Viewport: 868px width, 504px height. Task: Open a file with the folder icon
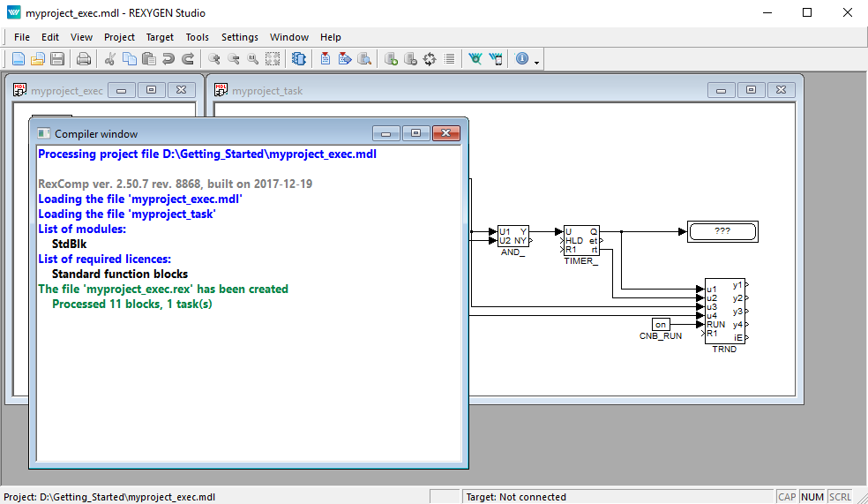38,59
